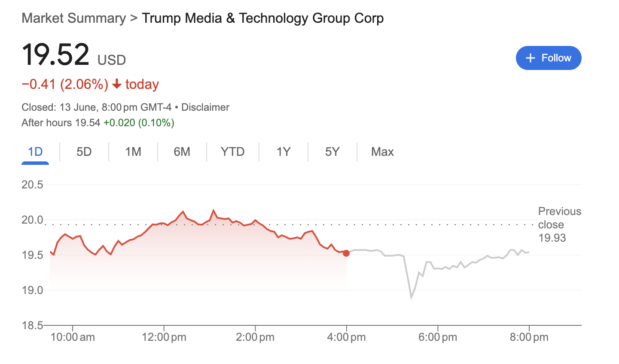The width and height of the screenshot is (619, 364).
Task: Select the 1M chart view
Action: [x=133, y=152]
